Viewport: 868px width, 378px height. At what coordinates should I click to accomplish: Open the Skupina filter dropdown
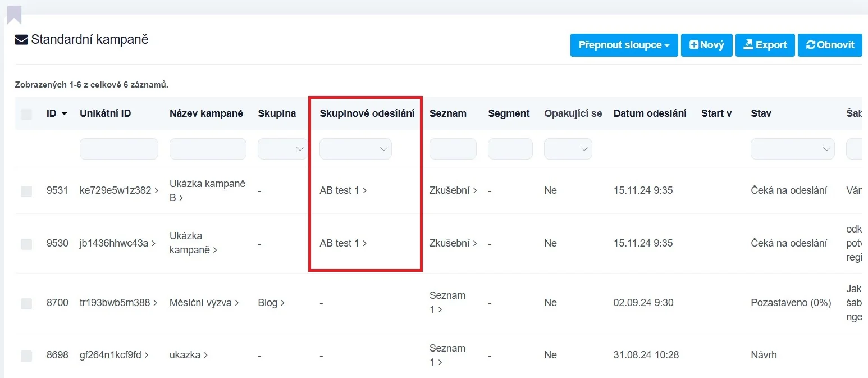[x=283, y=149]
